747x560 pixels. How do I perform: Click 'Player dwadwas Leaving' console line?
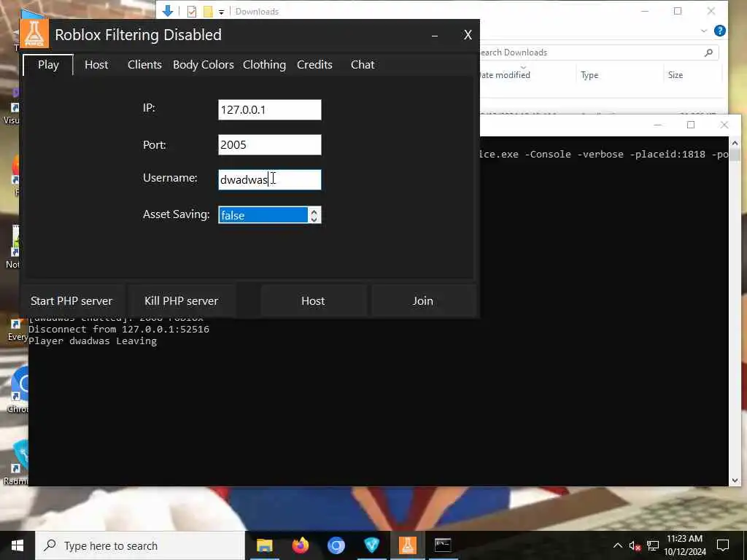pyautogui.click(x=93, y=341)
